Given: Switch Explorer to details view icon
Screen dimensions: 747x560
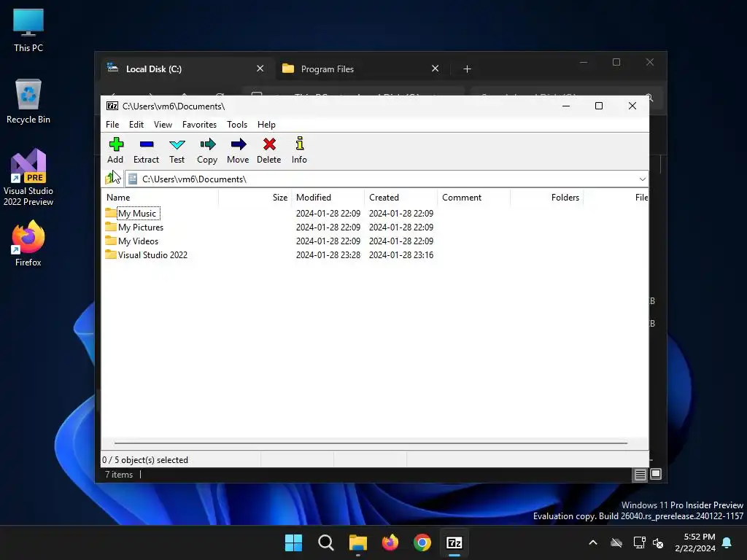Looking at the screenshot, I should point(640,474).
